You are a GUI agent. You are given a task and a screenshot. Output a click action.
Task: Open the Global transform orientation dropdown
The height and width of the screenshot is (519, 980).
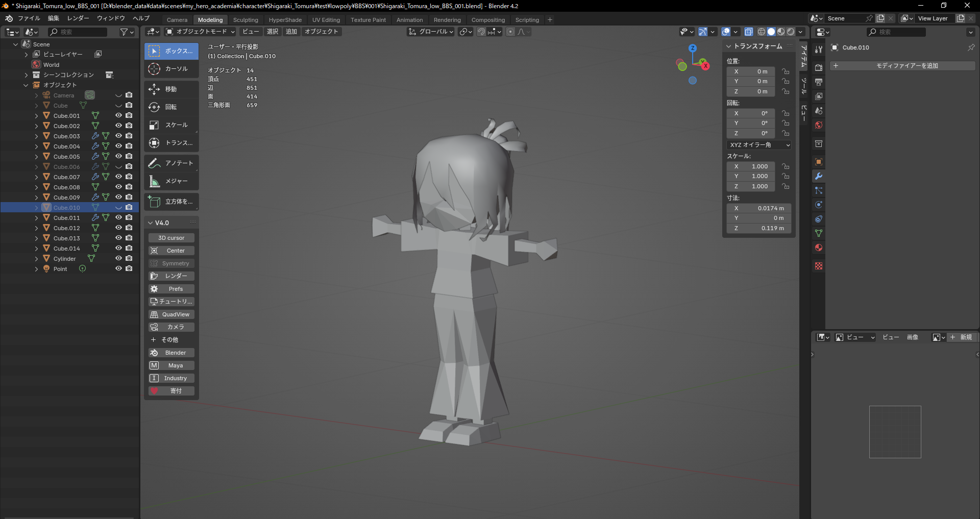point(431,32)
